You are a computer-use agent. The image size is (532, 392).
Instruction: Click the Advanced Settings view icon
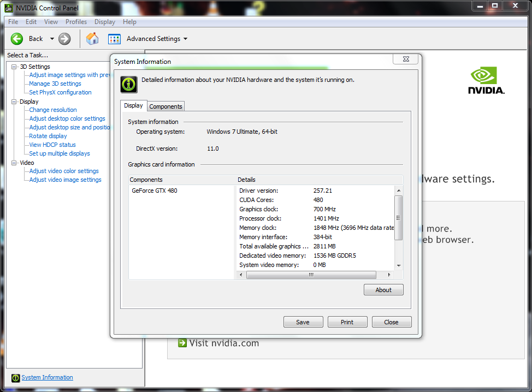point(114,39)
